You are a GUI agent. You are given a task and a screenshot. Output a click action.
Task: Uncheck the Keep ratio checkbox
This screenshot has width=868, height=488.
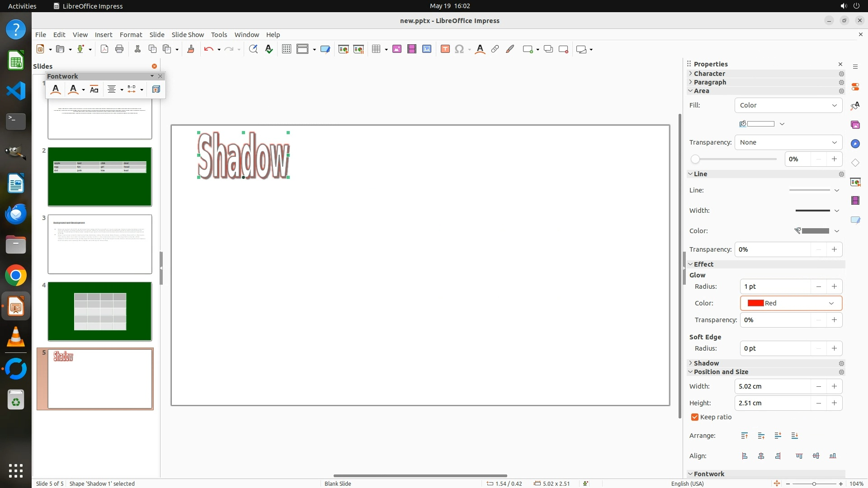(x=695, y=417)
